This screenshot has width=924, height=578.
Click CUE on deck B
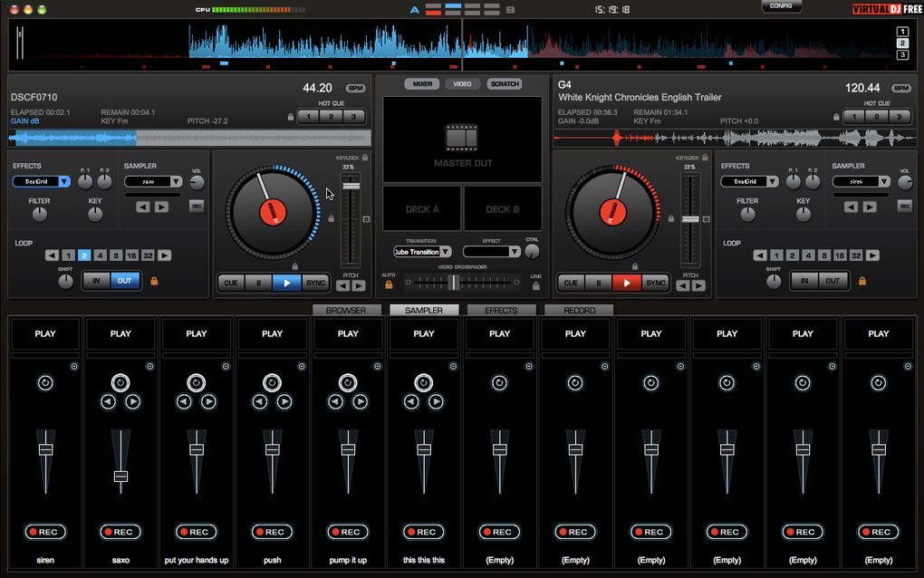[x=571, y=283]
